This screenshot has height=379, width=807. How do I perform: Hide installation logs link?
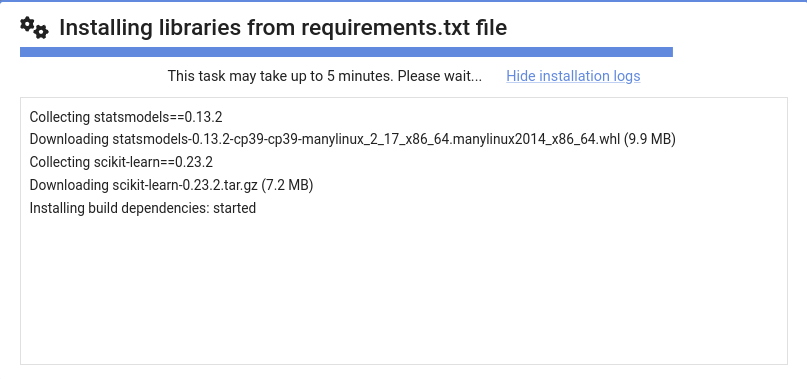[573, 76]
